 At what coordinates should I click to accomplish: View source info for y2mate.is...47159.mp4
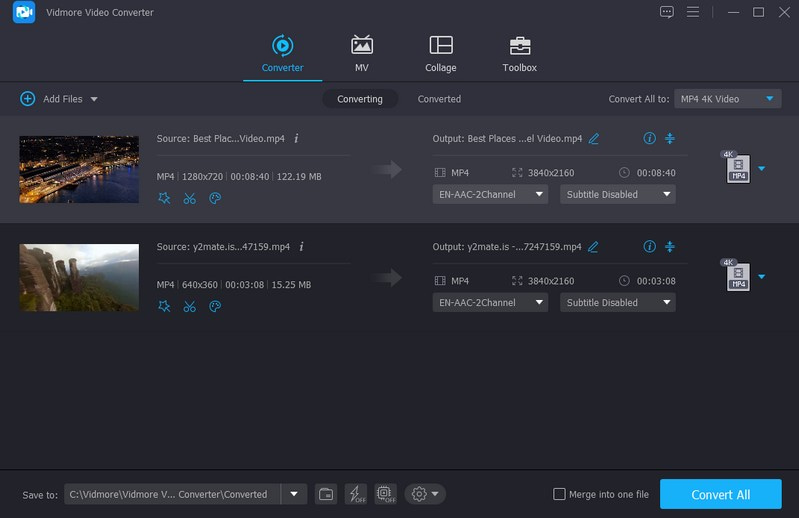pos(301,247)
